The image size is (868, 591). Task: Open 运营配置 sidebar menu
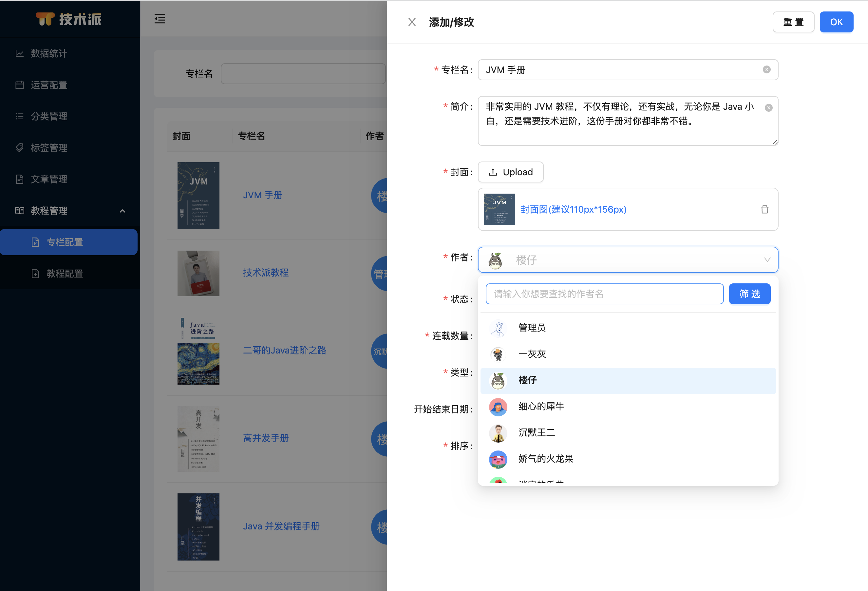pyautogui.click(x=49, y=85)
